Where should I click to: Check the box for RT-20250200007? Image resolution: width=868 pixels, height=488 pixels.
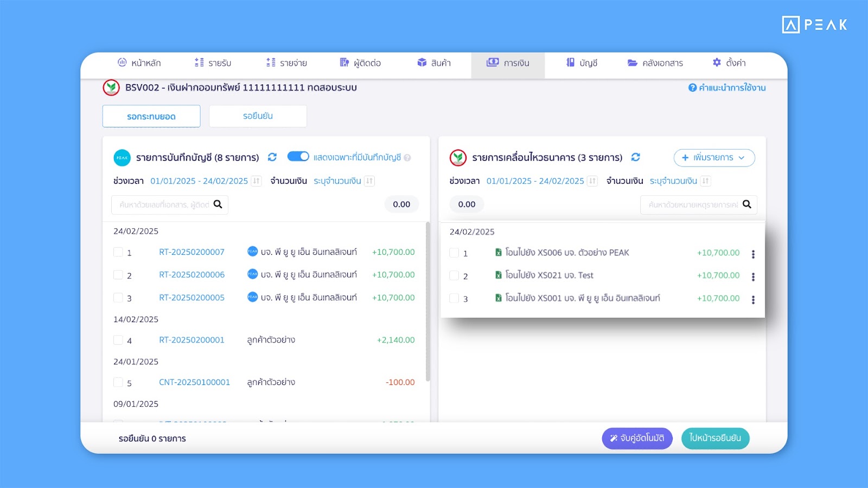pos(118,252)
